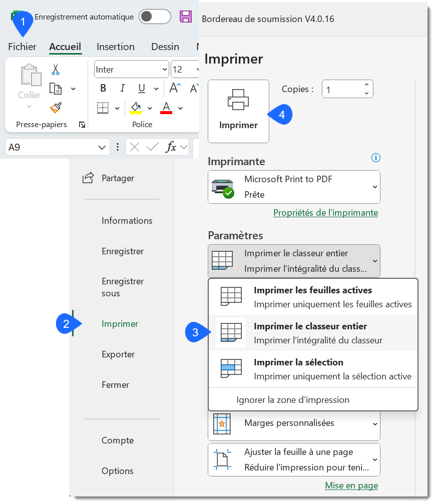Click the Partager share icon
435x504 pixels.
point(88,178)
